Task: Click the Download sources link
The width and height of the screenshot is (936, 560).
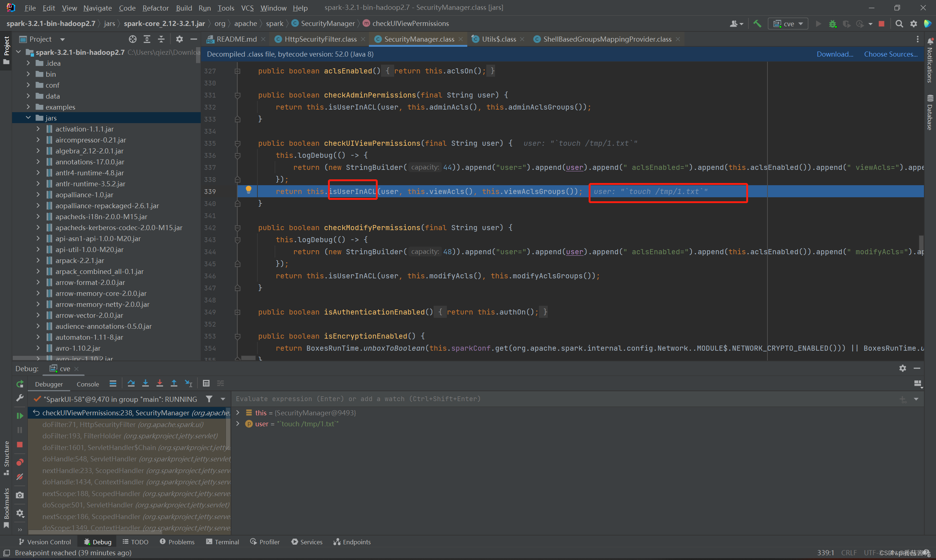Action: coord(834,54)
